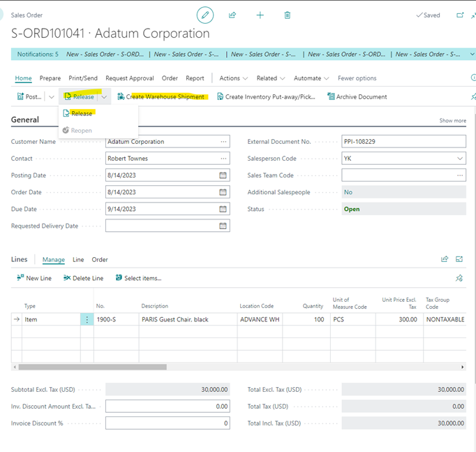Click New Line
The image size is (476, 452).
[34, 278]
